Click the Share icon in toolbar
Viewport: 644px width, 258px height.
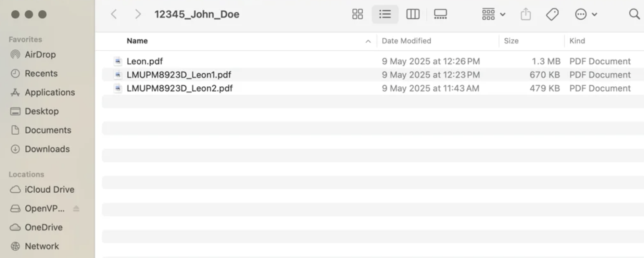(x=526, y=14)
